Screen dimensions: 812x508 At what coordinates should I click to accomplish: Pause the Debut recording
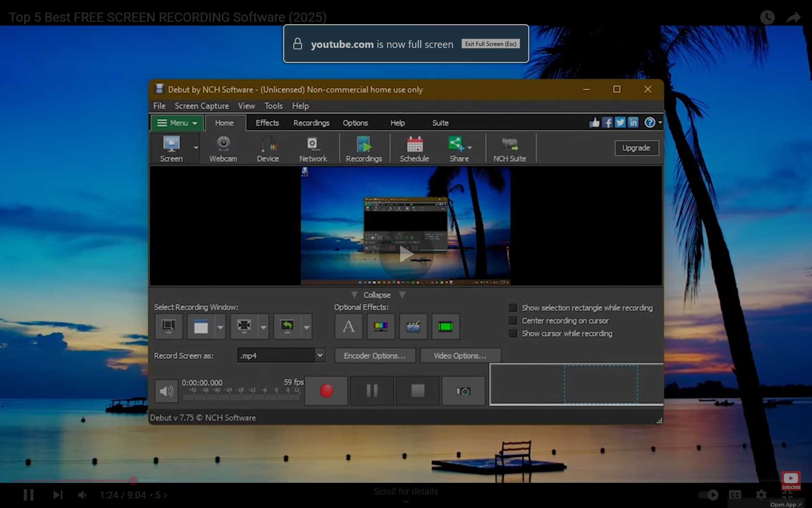(x=372, y=390)
